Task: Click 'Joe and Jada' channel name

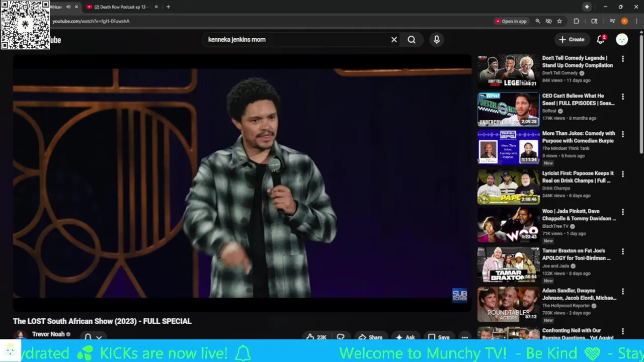Action: click(x=555, y=266)
